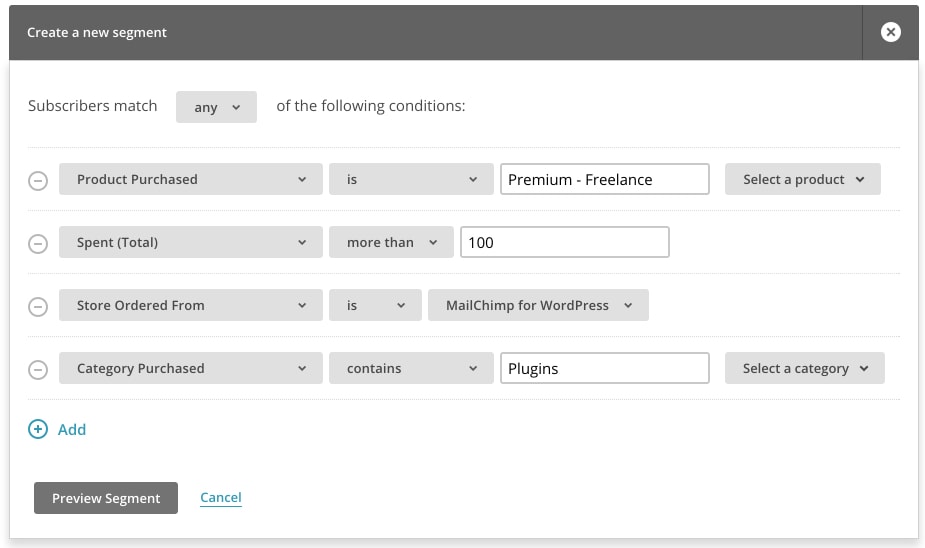Open the Select a category dropdown
925x548 pixels.
pos(804,368)
